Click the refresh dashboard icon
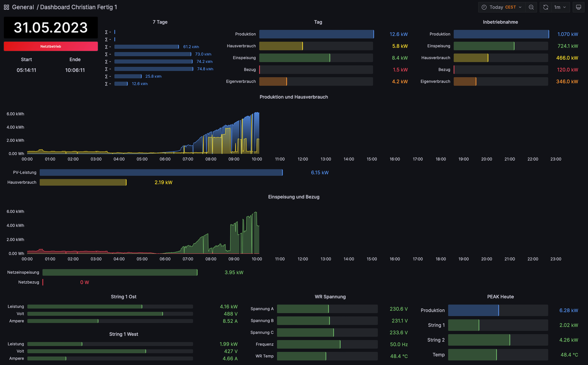 click(546, 7)
